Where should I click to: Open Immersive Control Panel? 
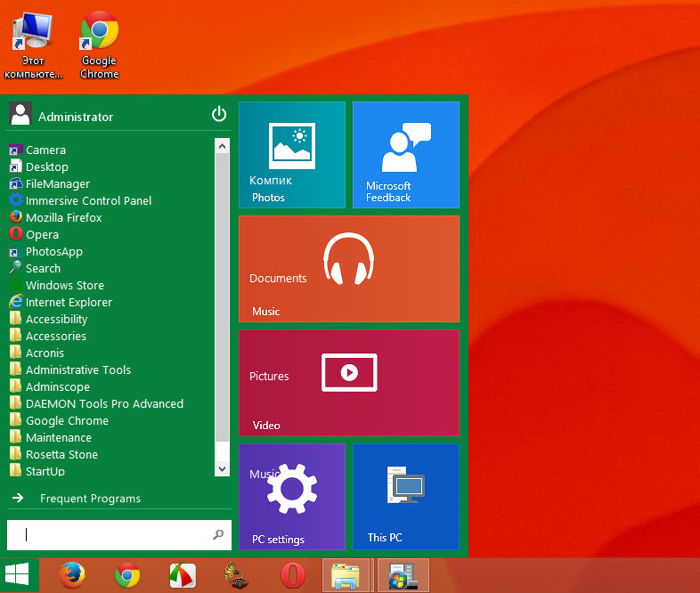(x=80, y=201)
